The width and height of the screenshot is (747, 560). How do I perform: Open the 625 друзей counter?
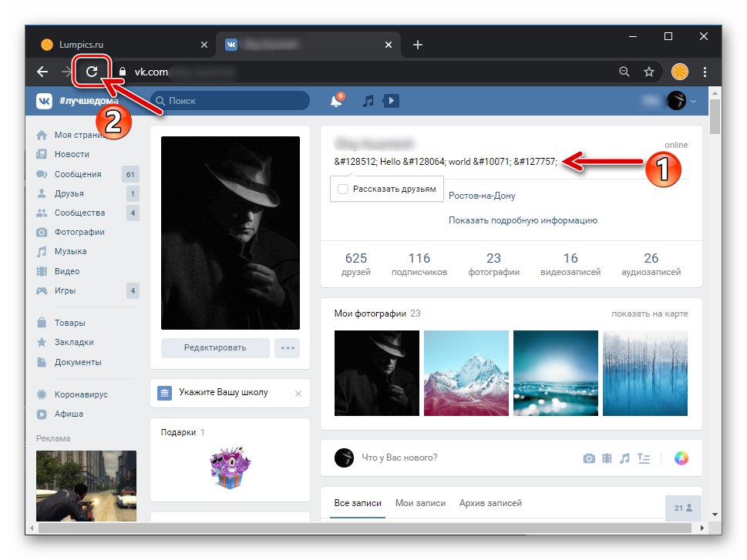pyautogui.click(x=356, y=264)
